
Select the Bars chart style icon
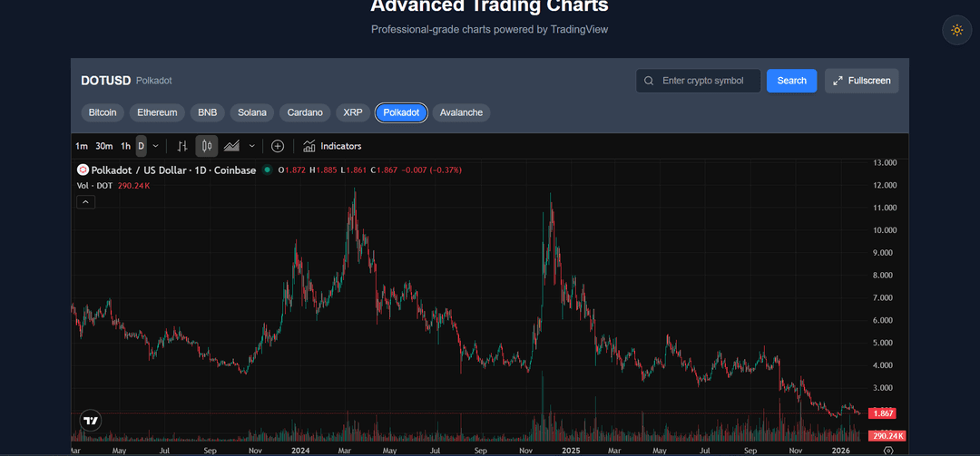tap(182, 146)
